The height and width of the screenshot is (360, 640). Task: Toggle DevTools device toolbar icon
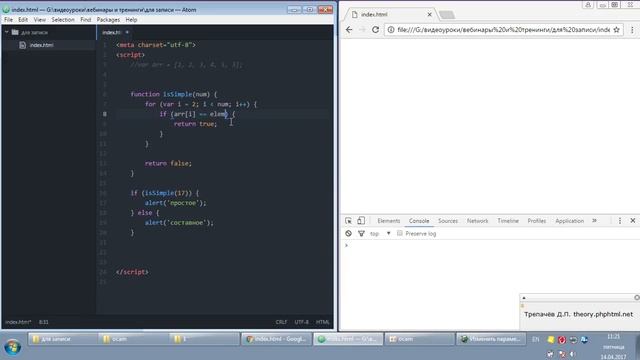coord(361,221)
